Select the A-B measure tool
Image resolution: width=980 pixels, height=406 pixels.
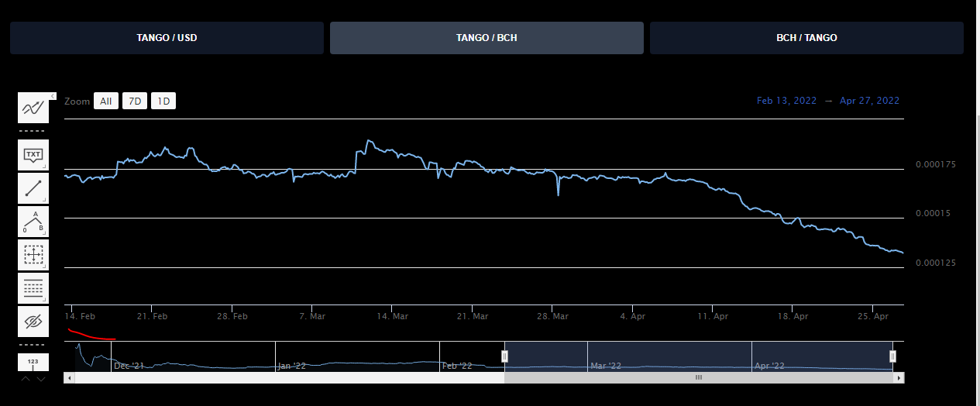[33, 222]
